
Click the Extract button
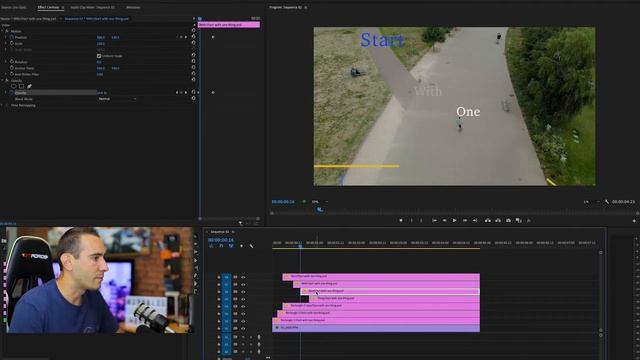click(x=498, y=220)
